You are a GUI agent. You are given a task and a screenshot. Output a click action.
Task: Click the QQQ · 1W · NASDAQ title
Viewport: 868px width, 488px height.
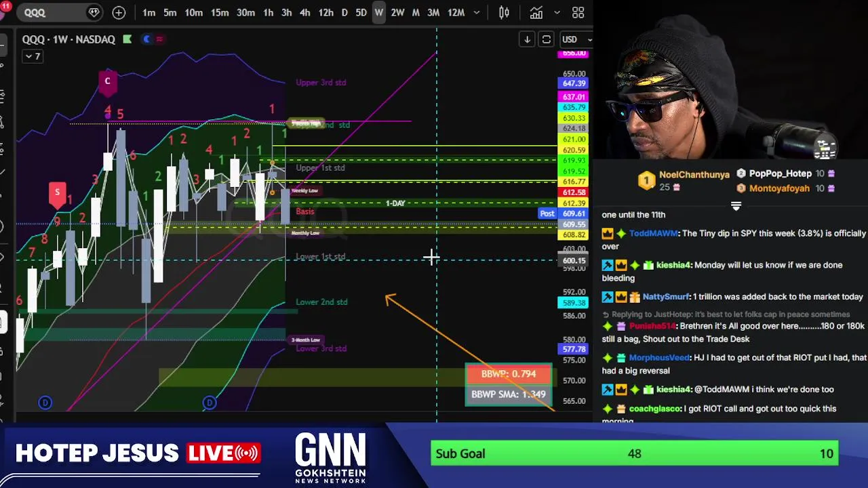point(68,39)
